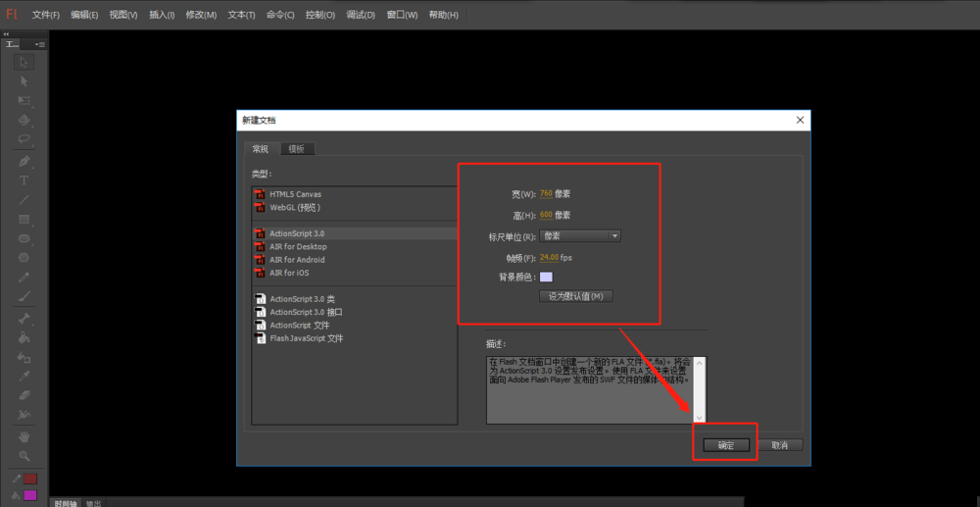Open the 视图(V) menu

pos(123,15)
